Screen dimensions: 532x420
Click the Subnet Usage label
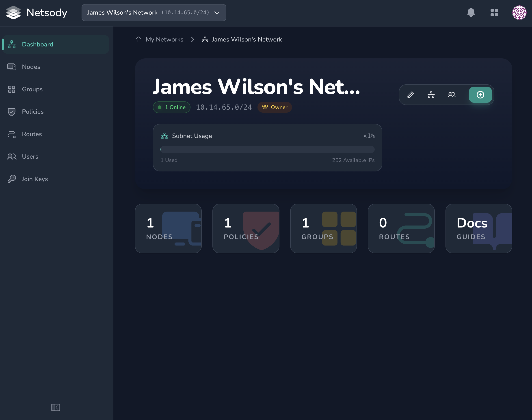click(192, 136)
